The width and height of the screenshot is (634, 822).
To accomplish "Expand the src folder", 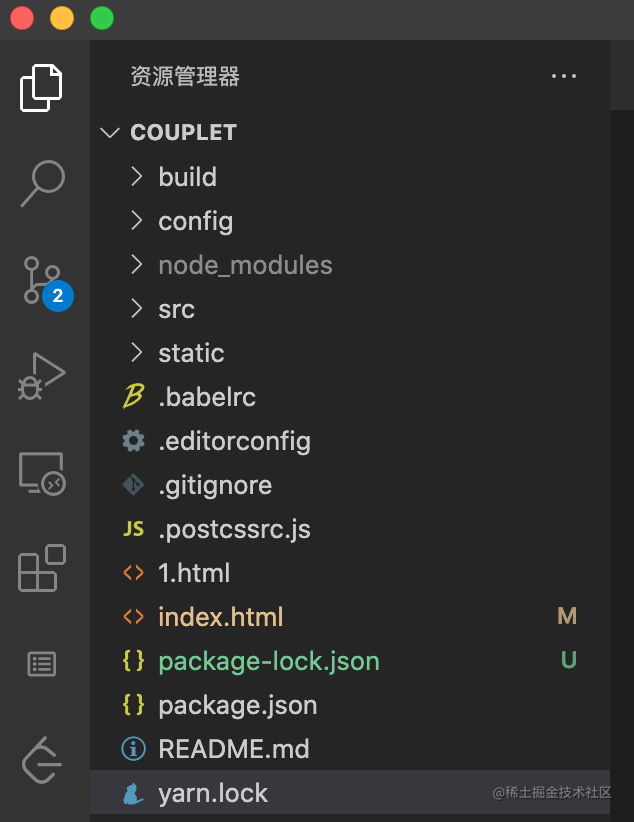I will point(176,309).
